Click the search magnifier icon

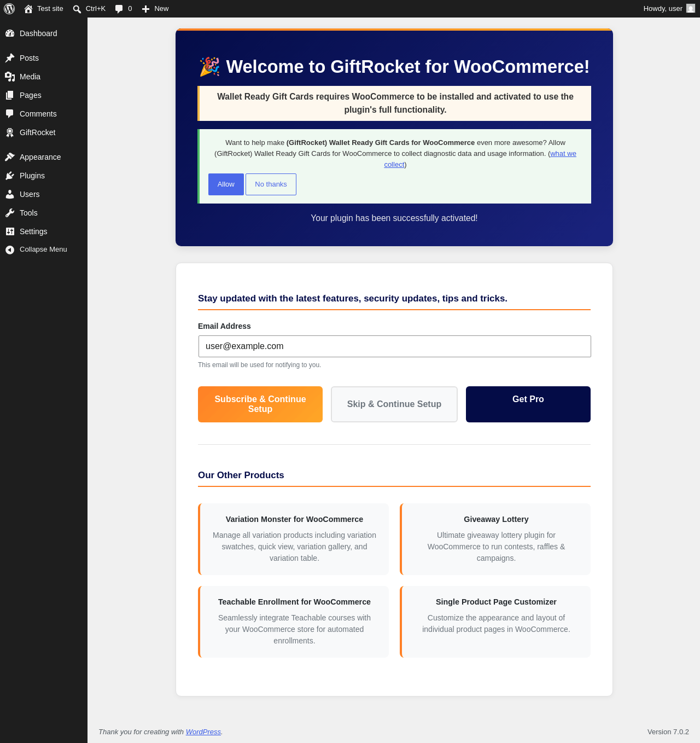tap(77, 9)
